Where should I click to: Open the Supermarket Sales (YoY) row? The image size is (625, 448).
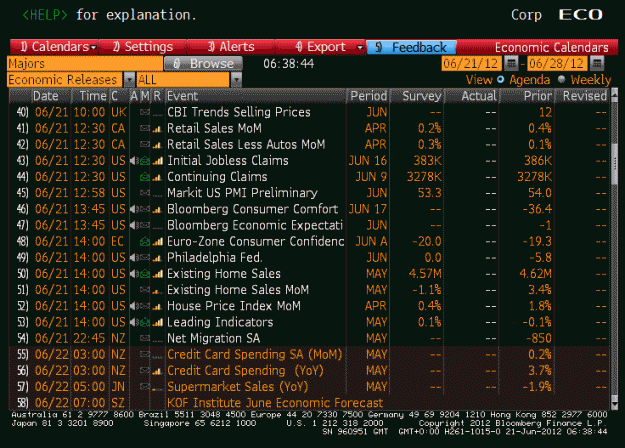pos(309,387)
